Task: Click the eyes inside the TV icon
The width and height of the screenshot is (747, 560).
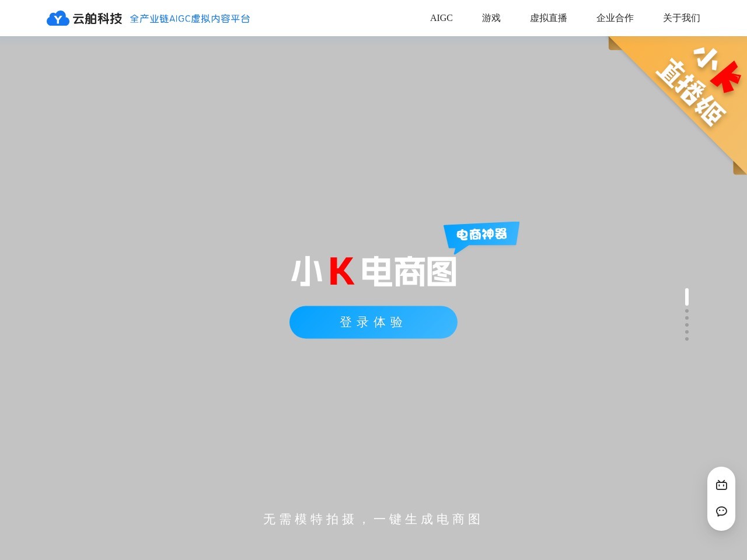Action: click(721, 485)
